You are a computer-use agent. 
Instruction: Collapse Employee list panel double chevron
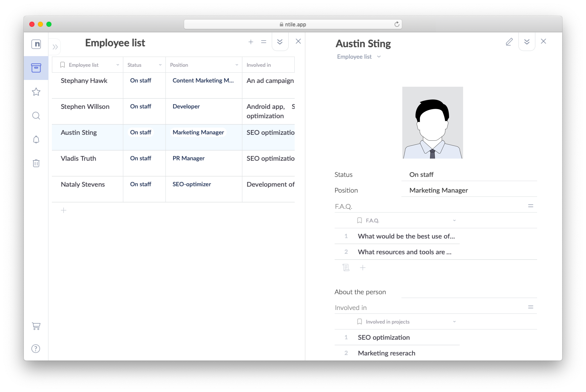coord(280,42)
